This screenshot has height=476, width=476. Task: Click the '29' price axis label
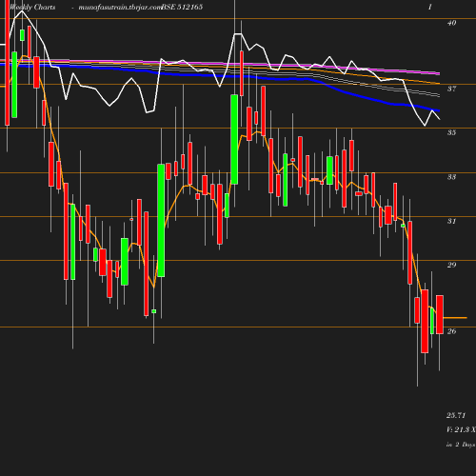tap(451, 265)
